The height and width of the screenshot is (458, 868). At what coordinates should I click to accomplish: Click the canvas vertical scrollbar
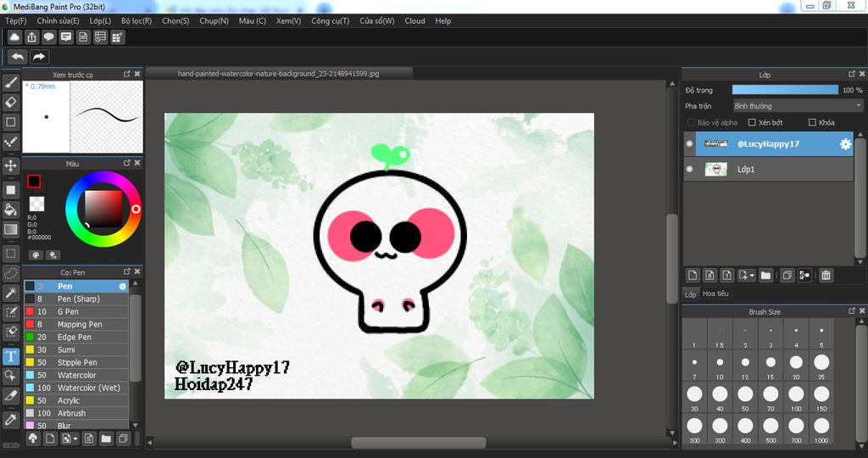tap(672, 259)
